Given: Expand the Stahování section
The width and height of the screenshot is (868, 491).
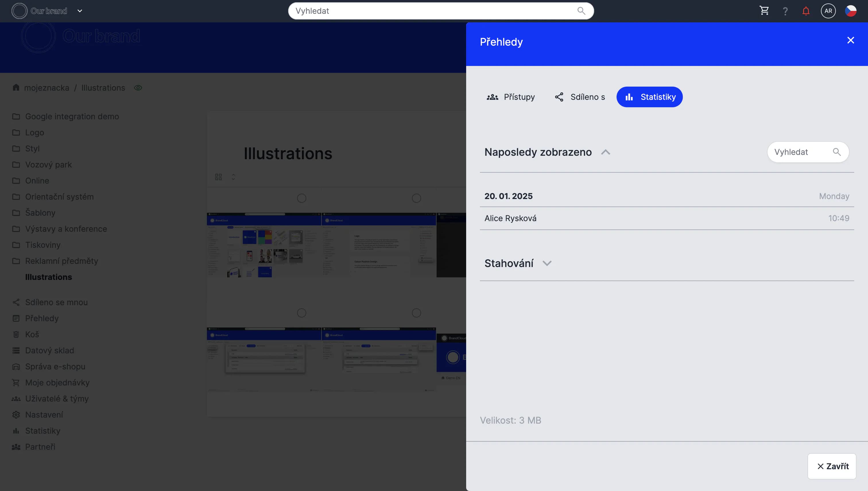Looking at the screenshot, I should click(x=547, y=263).
